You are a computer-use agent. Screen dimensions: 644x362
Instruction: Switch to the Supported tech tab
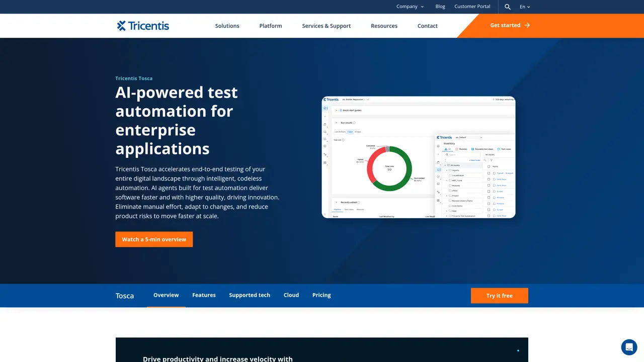(x=250, y=295)
